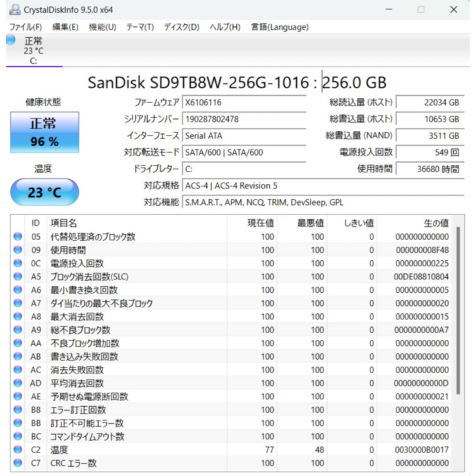Click the 項目名 column header
The height and width of the screenshot is (476, 476).
pyautogui.click(x=137, y=223)
